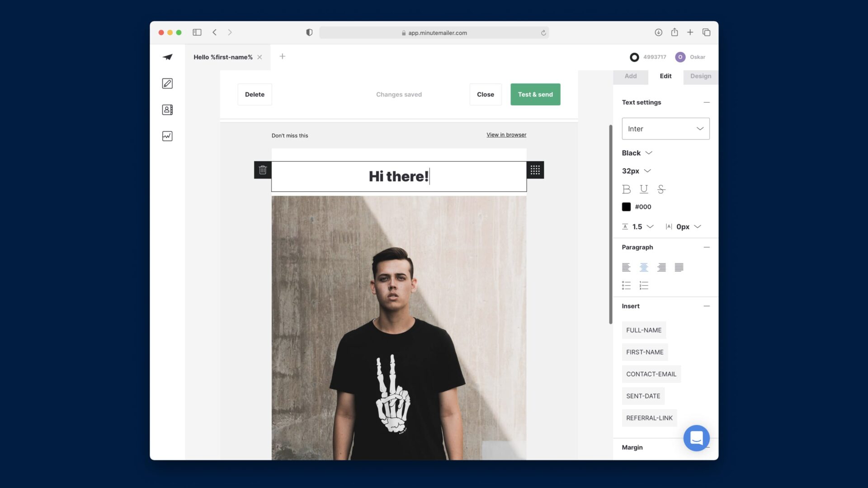
Task: Open the #000 text color swatch
Action: pyautogui.click(x=626, y=206)
